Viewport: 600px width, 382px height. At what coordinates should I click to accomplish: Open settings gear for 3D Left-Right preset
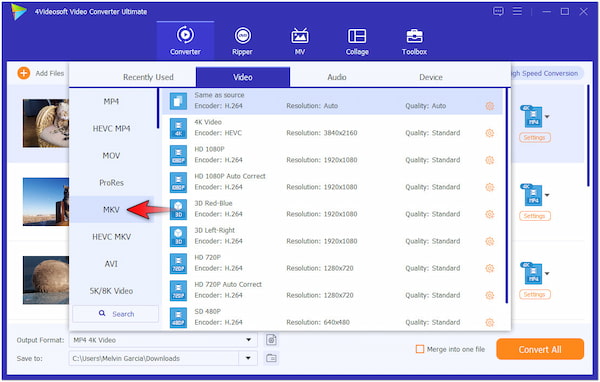point(489,241)
